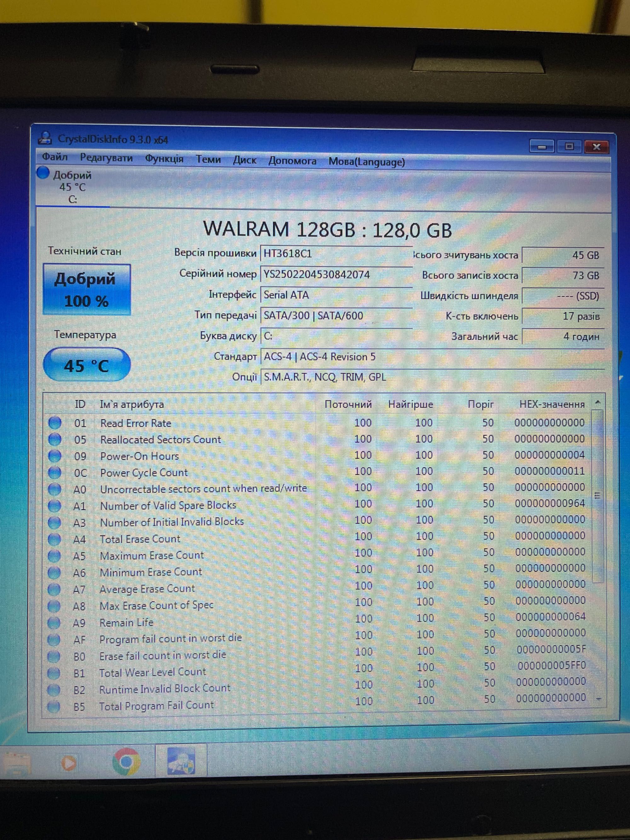Open the Редагувати menu
Viewport: 630px width, 840px height.
(106, 157)
